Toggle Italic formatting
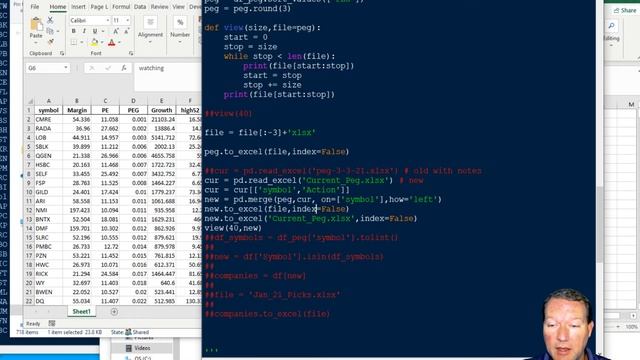The image size is (640, 360). coord(84,31)
